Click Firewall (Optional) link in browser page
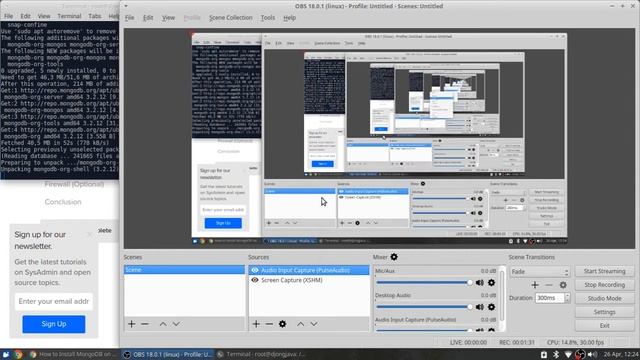Viewport: 640px width, 360px height. click(74, 184)
